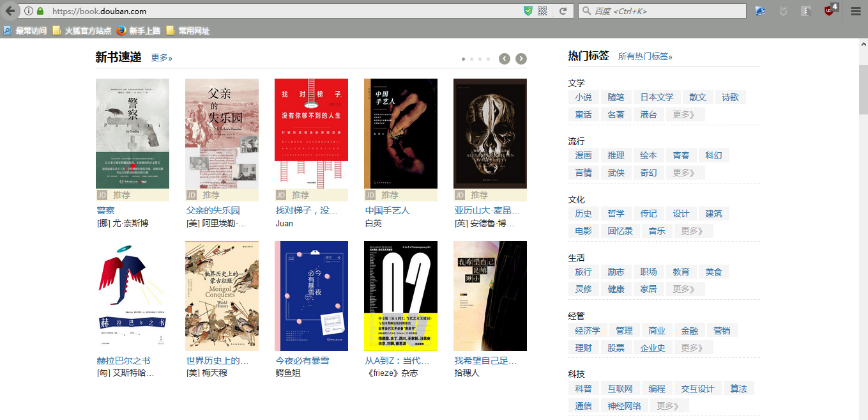Select the 小说 tag
Viewport: 868px width, 420px height.
[583, 97]
